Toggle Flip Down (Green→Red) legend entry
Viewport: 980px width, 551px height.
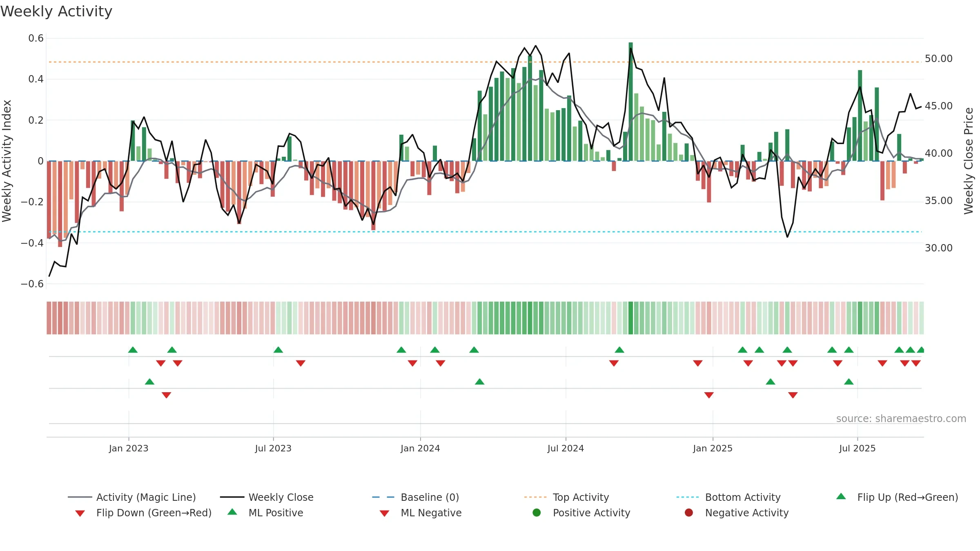click(x=143, y=513)
